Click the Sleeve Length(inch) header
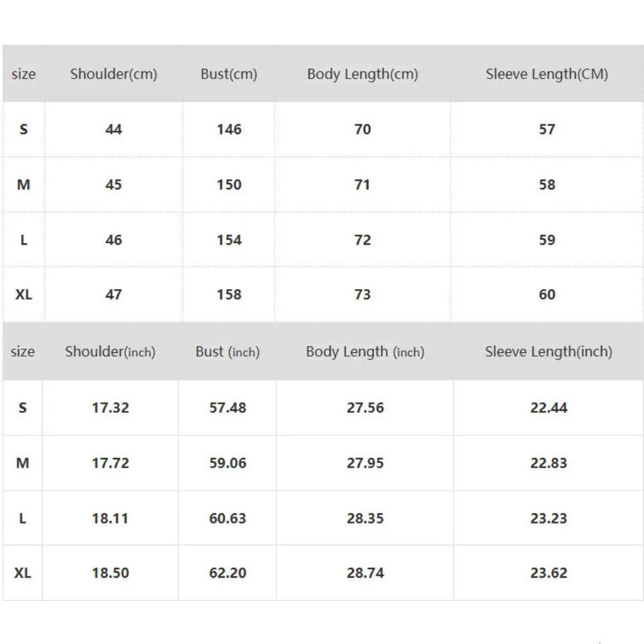The image size is (644, 644). pos(549,352)
